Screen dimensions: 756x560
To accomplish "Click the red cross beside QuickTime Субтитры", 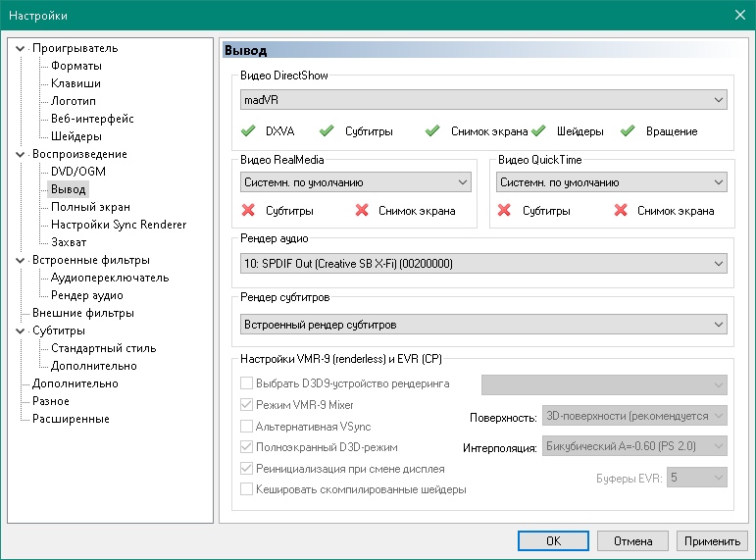I will [504, 210].
